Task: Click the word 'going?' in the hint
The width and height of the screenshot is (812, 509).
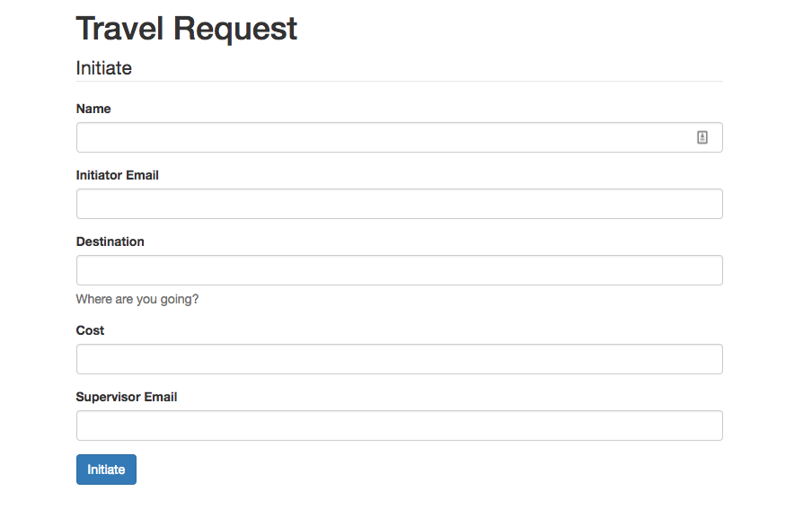Action: [180, 300]
